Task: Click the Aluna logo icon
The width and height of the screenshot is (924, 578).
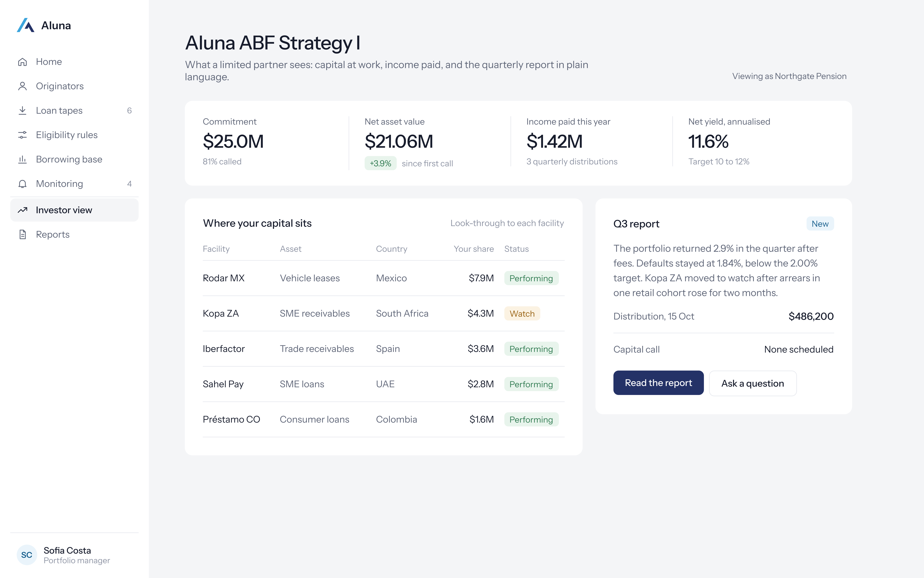Action: (x=26, y=25)
